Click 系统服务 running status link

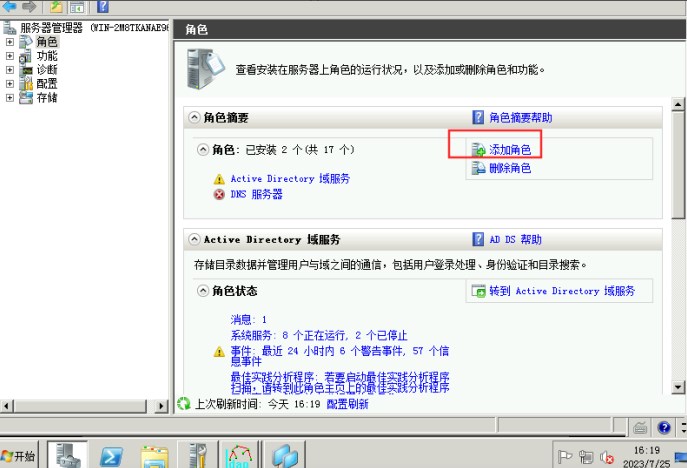(319, 336)
